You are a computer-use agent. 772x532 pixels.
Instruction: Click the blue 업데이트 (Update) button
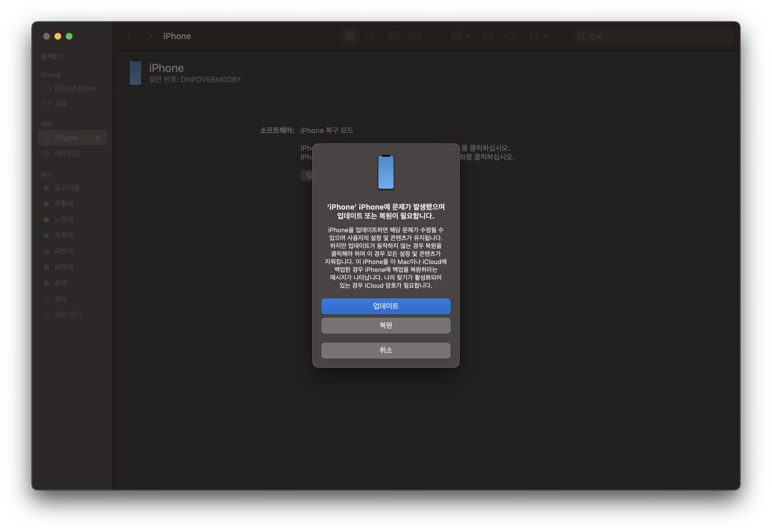(385, 306)
